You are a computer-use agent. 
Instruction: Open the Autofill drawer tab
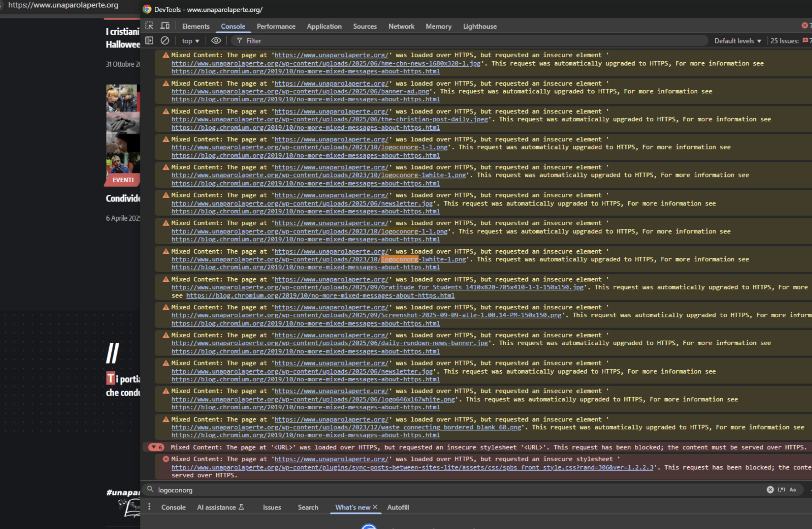398,507
